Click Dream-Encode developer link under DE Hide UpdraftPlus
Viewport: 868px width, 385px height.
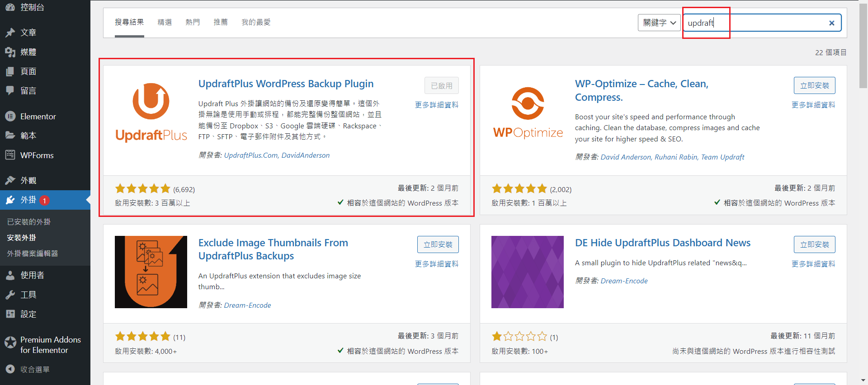point(624,281)
